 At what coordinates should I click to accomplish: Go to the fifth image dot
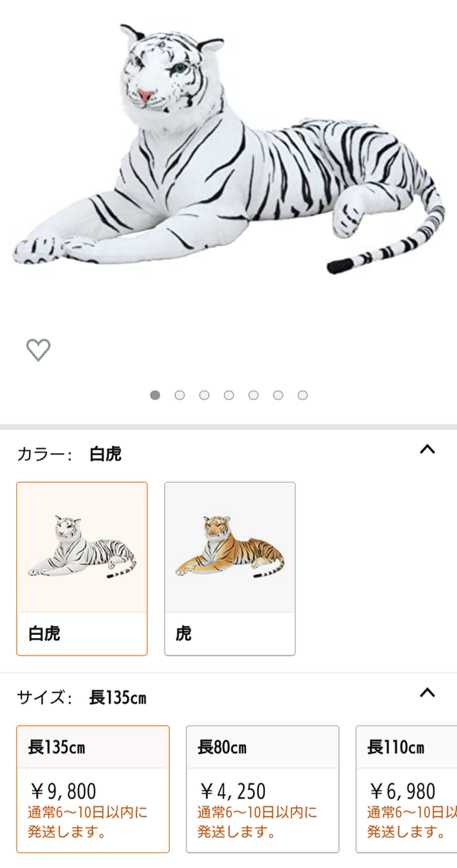(253, 395)
